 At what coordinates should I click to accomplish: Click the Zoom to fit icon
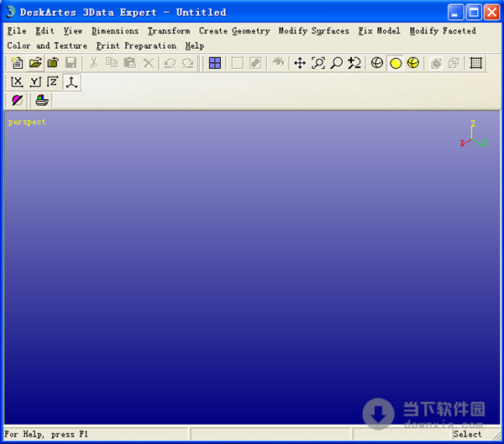pyautogui.click(x=318, y=63)
